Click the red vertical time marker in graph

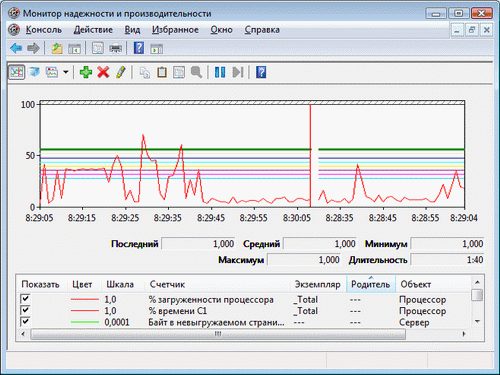click(310, 156)
